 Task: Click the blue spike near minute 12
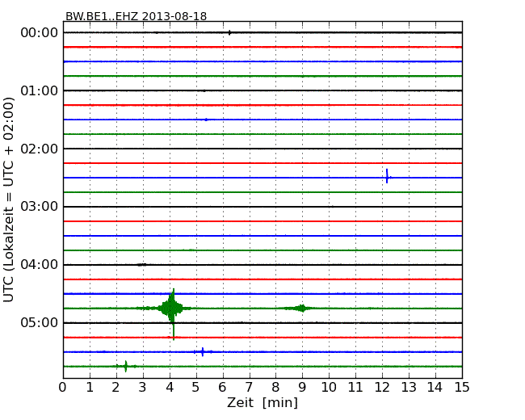tap(387, 177)
